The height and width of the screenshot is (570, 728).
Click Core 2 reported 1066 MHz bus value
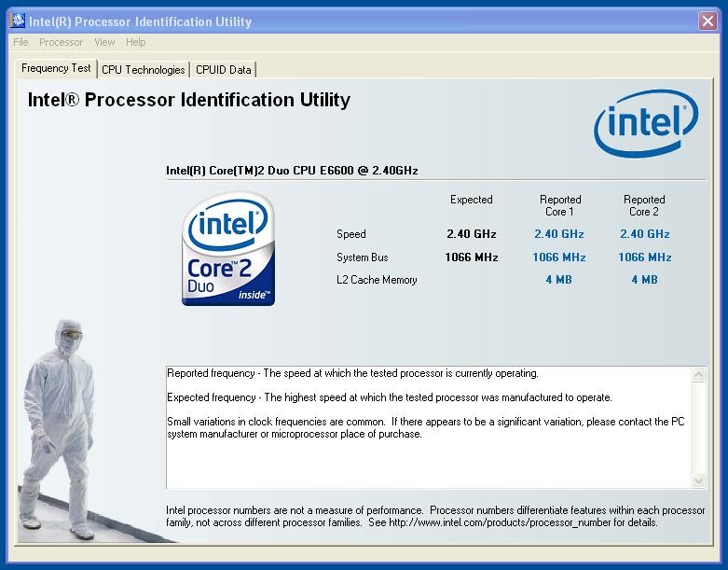point(645,257)
